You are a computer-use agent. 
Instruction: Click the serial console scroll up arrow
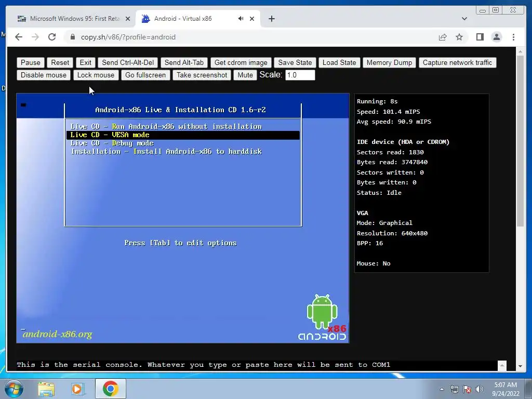pos(502,365)
